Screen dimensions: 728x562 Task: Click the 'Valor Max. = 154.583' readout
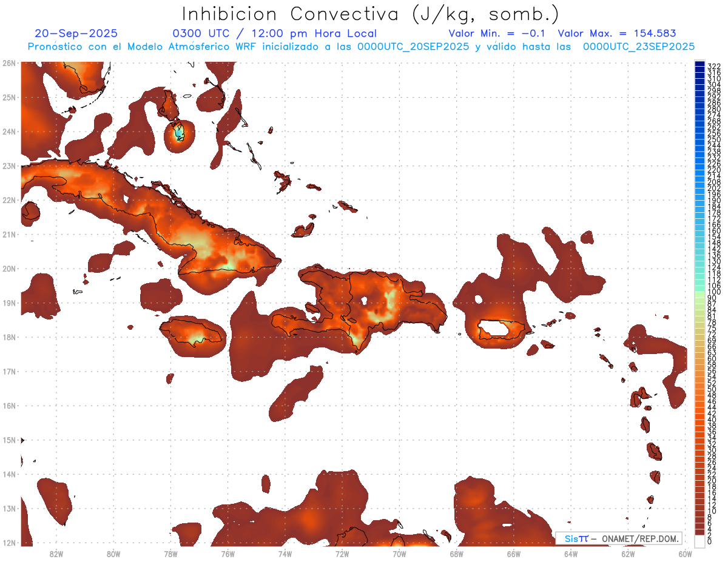[x=617, y=33]
